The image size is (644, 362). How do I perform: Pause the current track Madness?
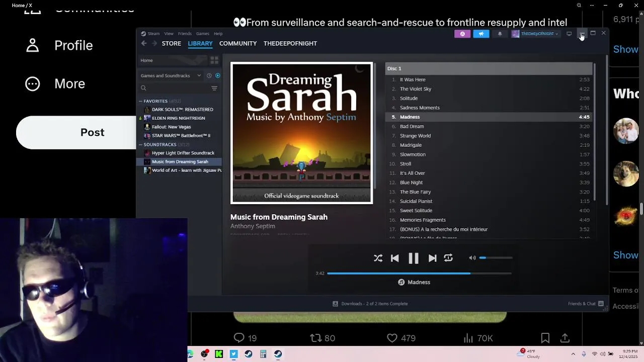pos(413,258)
